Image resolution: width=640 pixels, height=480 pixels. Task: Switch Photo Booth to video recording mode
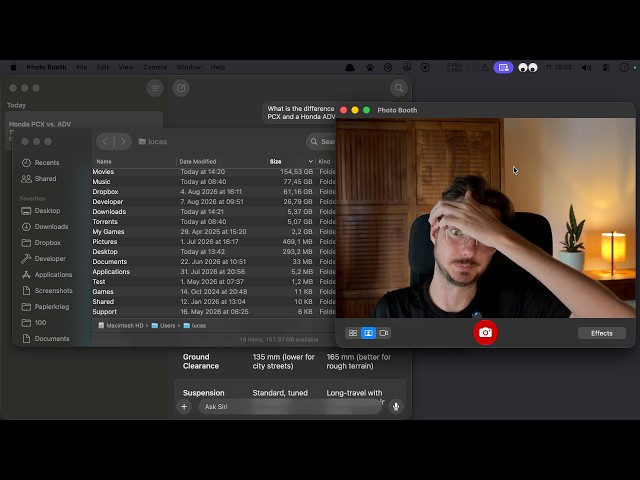pyautogui.click(x=384, y=333)
